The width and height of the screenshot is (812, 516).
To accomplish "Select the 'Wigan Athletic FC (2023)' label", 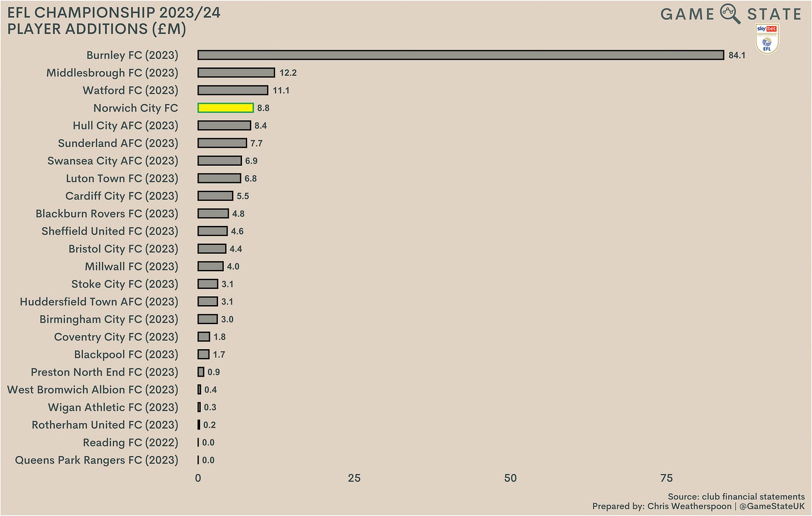I will 113,407.
